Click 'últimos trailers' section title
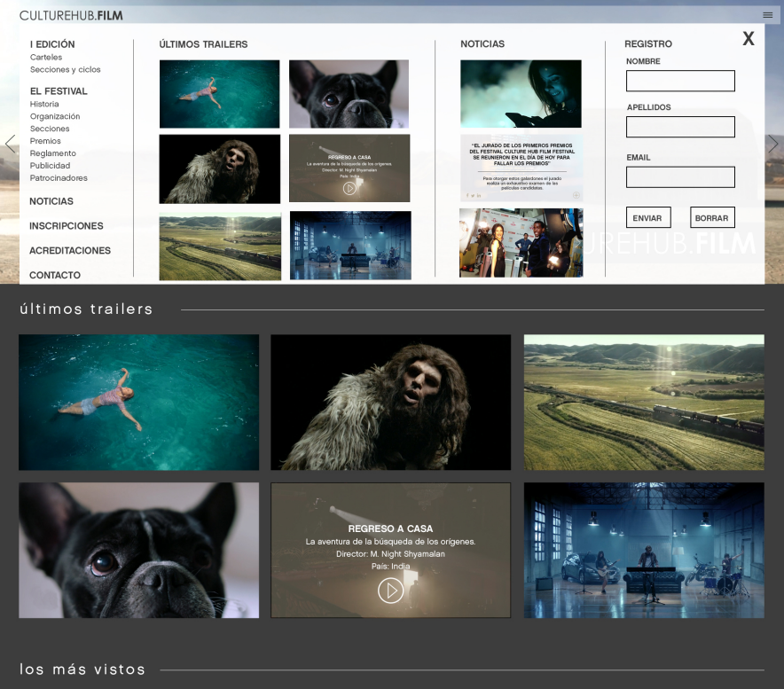Image resolution: width=784 pixels, height=689 pixels. (86, 309)
